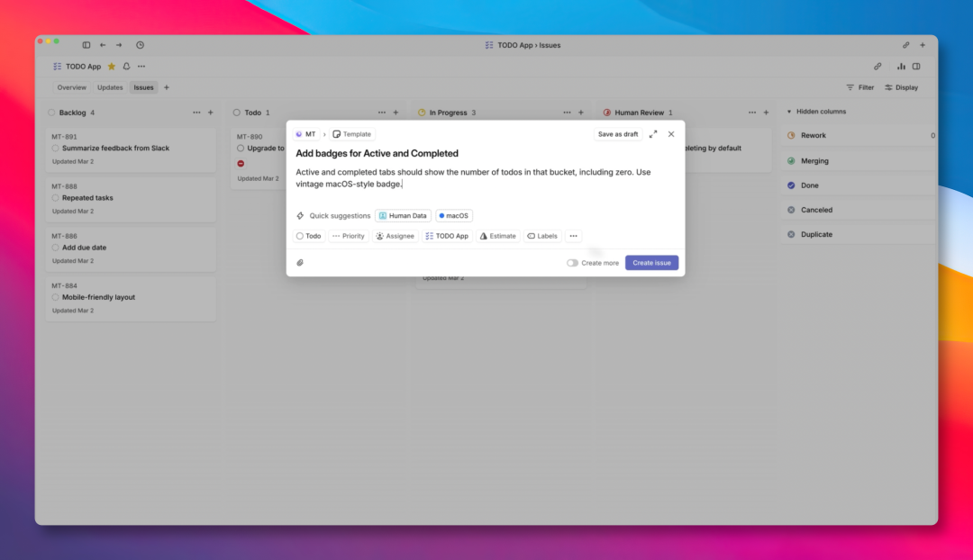Viewport: 973px width, 560px height.
Task: Expand the issue dialog to fullscreen
Action: click(653, 134)
